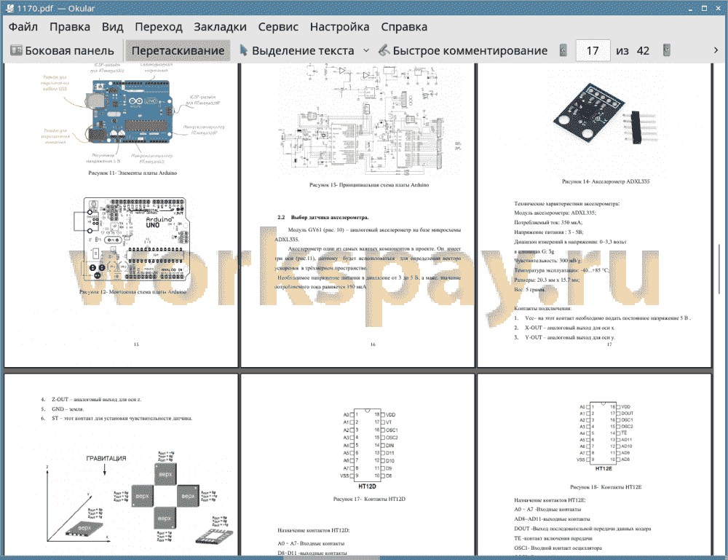
Task: Click line 'TE -контакт включения передачи'
Action: coord(553,539)
